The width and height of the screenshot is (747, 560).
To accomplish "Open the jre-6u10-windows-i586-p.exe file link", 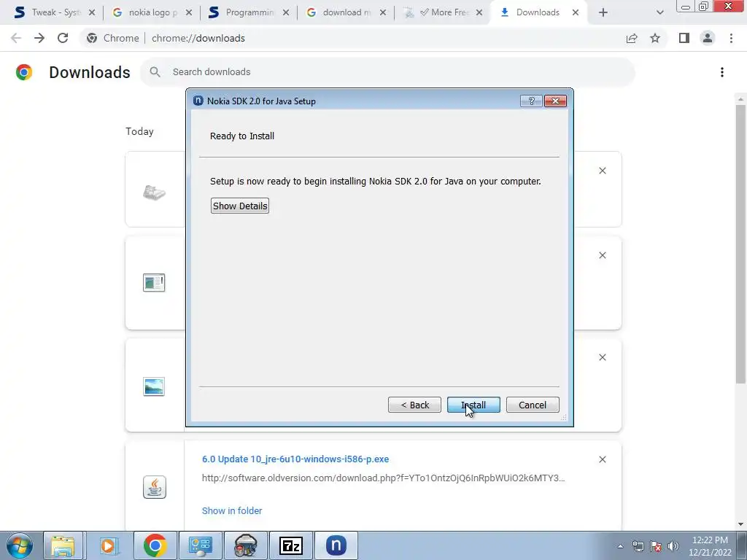I will click(295, 459).
